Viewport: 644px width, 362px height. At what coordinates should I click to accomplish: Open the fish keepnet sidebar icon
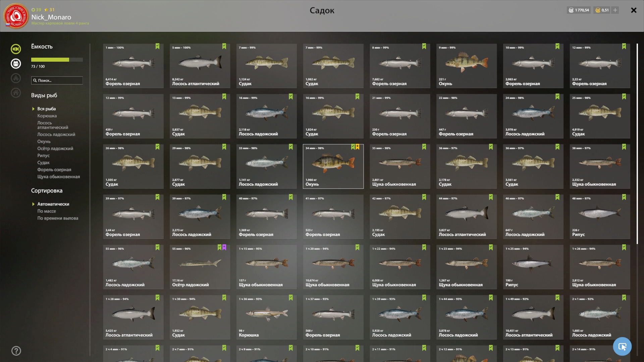click(x=16, y=49)
